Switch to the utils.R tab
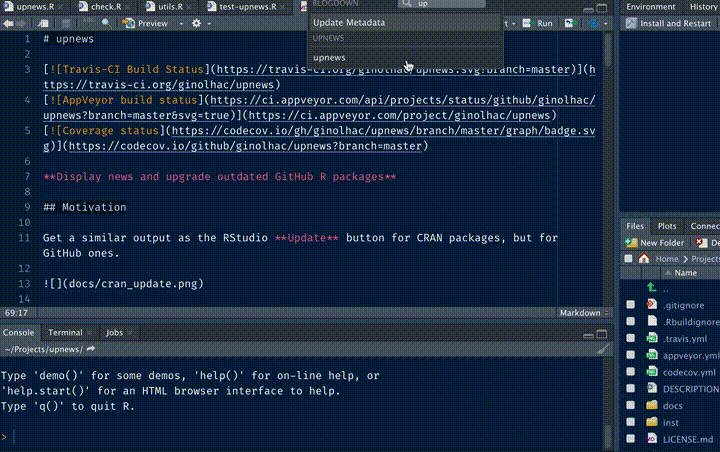 point(170,6)
